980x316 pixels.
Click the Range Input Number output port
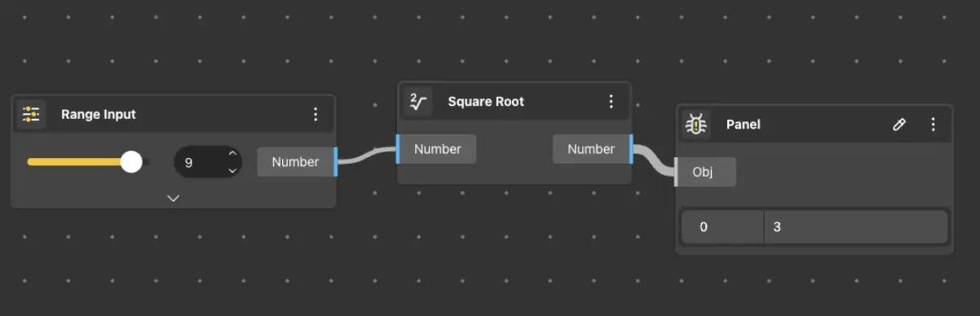[x=297, y=162]
